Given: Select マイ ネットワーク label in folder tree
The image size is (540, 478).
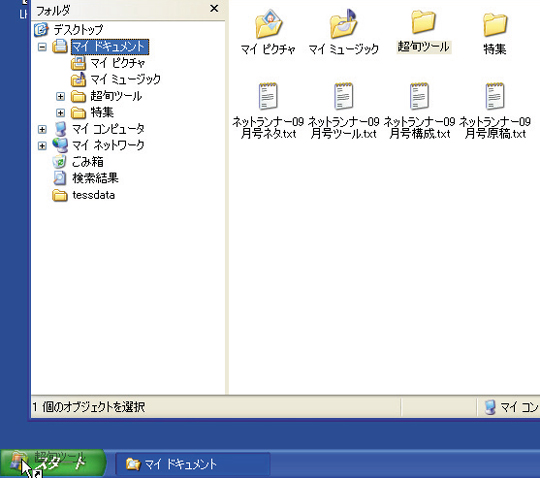Looking at the screenshot, I should (108, 145).
